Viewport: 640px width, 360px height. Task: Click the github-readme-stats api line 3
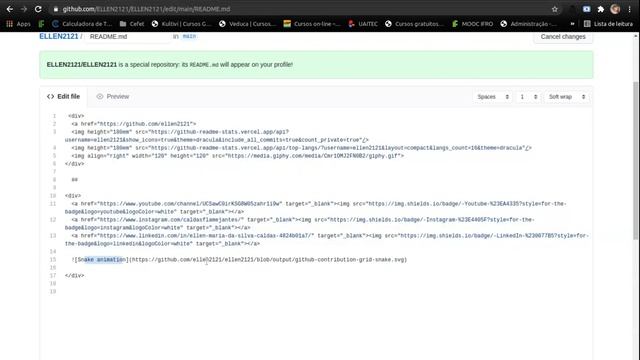[217, 136]
